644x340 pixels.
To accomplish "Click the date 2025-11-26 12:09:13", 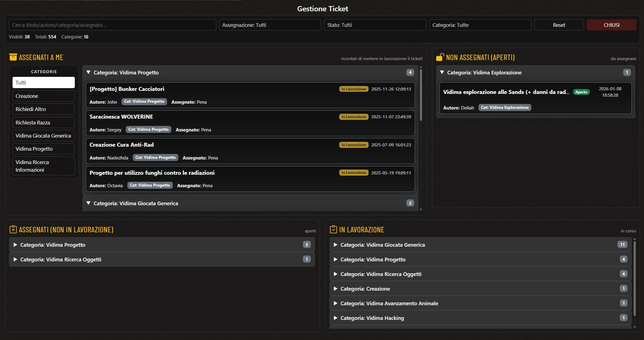I will point(391,89).
